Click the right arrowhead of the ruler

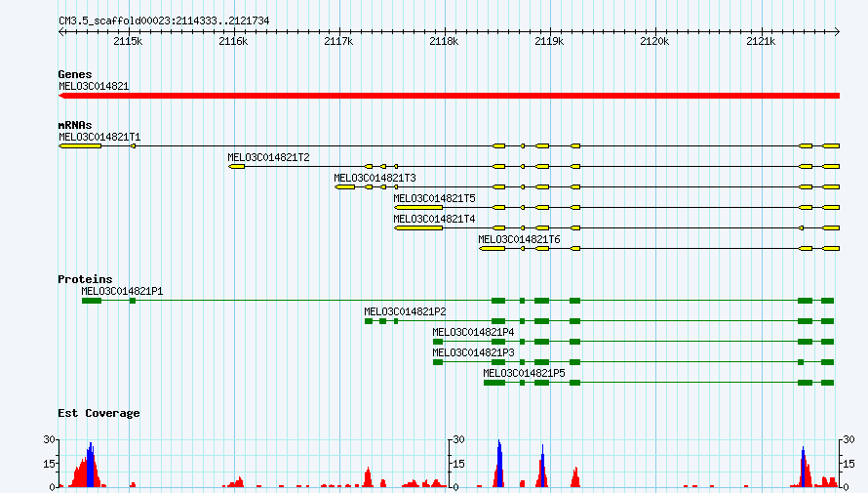(x=837, y=31)
